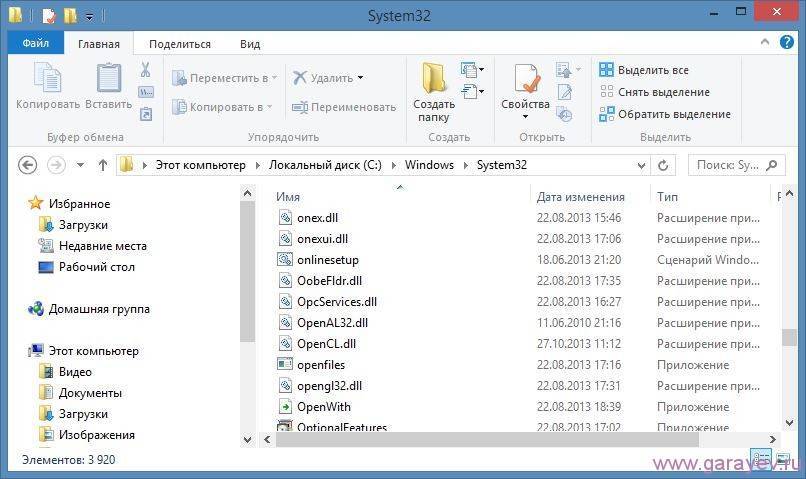Select the onlinesetup script file
This screenshot has width=806, height=479.
[327, 260]
